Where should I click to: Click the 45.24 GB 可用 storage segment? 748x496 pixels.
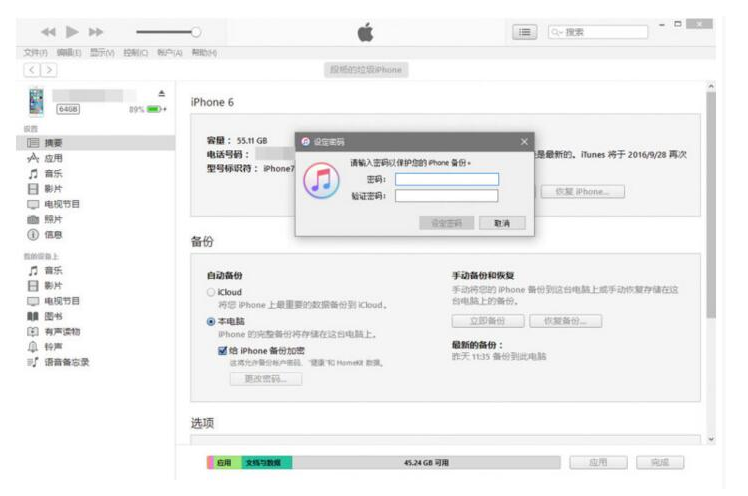426,463
